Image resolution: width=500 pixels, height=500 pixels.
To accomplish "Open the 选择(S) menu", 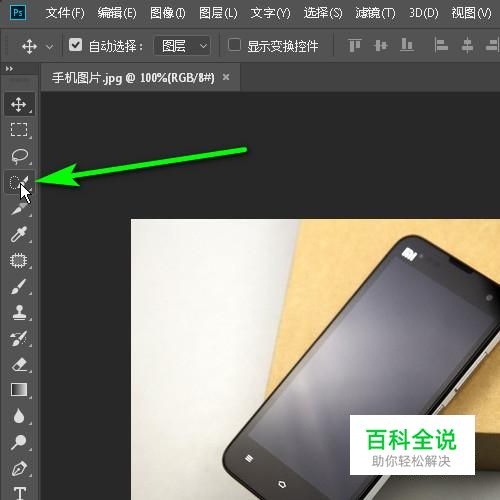I will click(x=323, y=13).
